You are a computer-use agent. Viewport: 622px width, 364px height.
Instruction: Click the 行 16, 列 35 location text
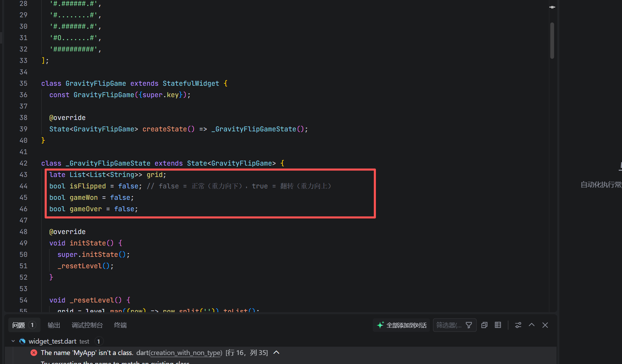(247, 353)
